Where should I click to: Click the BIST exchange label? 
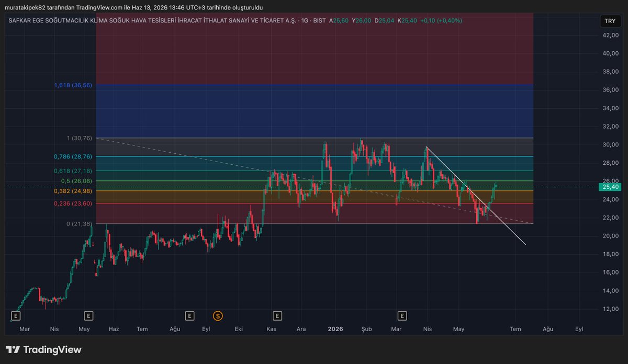click(x=319, y=20)
